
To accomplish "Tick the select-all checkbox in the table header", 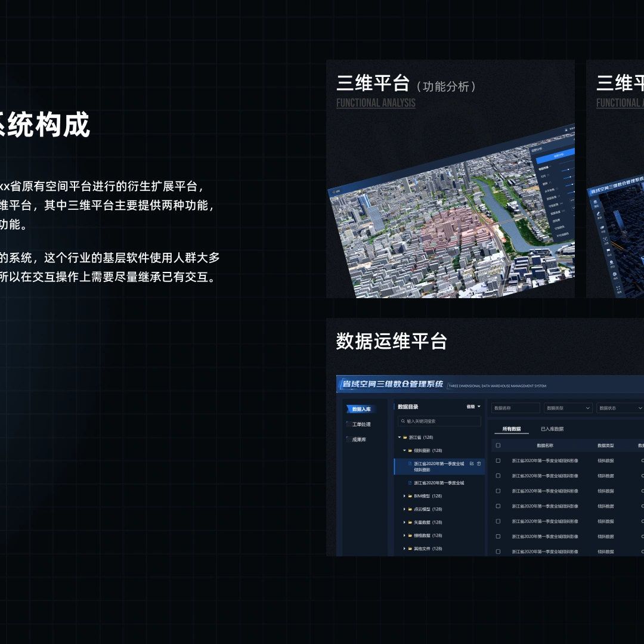I will click(498, 445).
